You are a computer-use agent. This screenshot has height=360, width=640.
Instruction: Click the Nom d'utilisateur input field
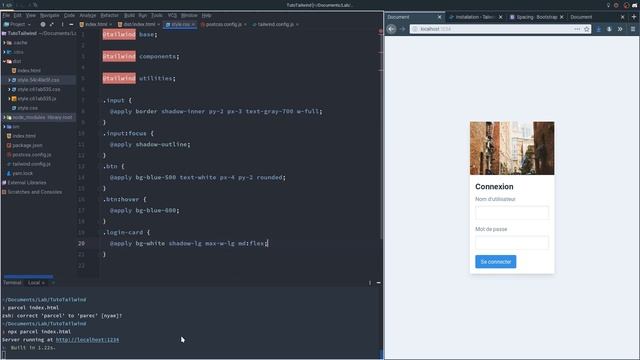tap(512, 213)
